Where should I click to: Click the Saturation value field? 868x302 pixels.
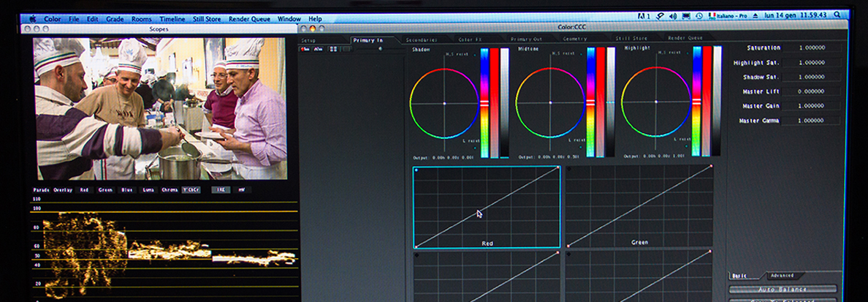[x=811, y=48]
